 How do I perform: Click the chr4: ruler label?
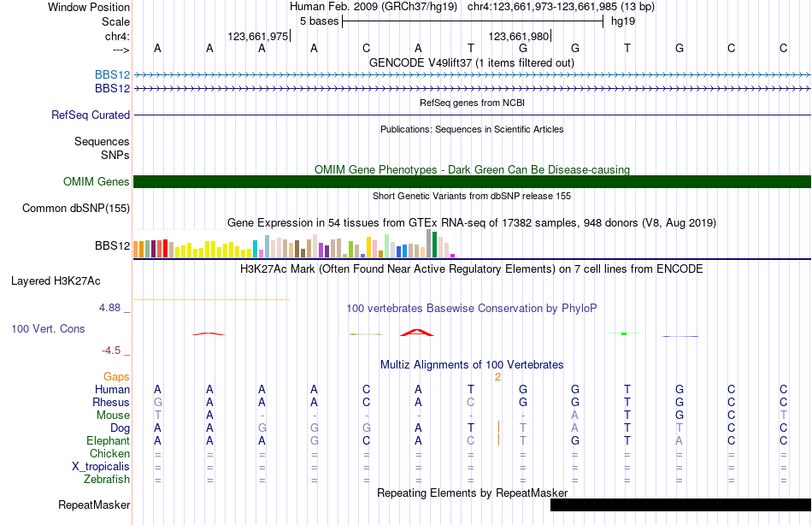(117, 36)
